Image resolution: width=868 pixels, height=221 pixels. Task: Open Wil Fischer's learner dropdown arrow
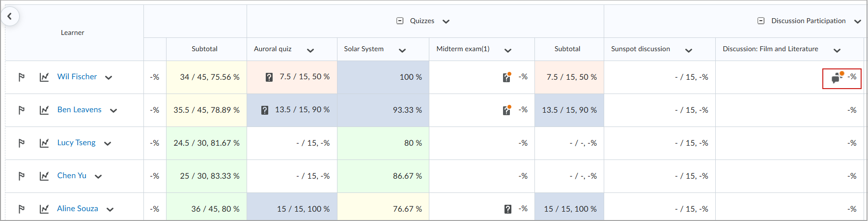point(109,78)
